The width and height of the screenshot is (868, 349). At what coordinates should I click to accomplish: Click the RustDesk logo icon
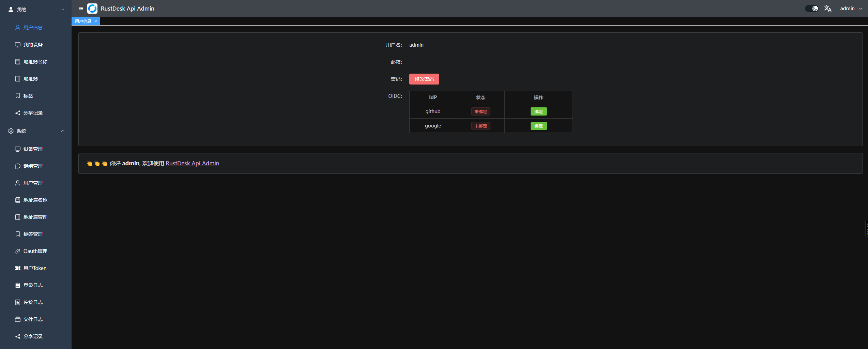click(92, 8)
